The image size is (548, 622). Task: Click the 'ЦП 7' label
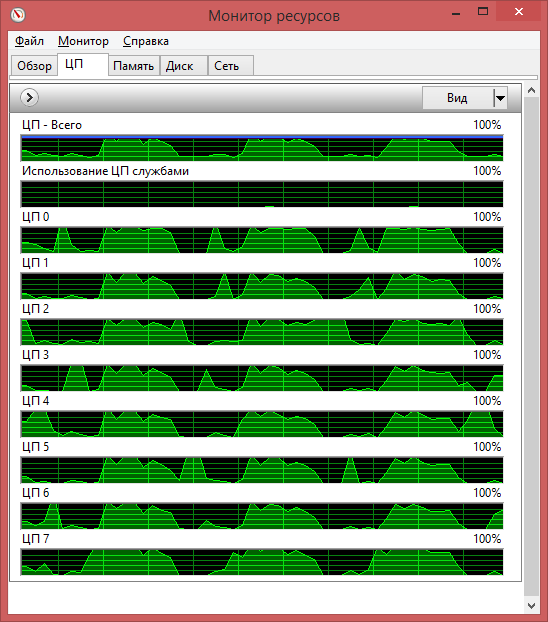[x=35, y=539]
